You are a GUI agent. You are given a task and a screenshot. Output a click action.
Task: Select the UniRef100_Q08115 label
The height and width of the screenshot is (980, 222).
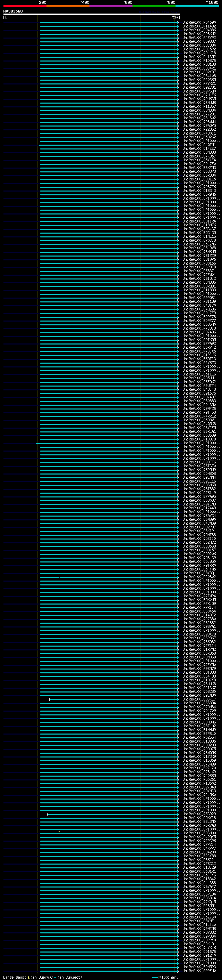click(x=199, y=179)
